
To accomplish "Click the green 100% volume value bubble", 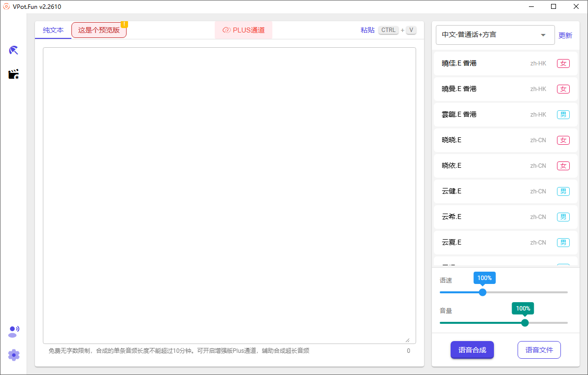I will pos(523,308).
